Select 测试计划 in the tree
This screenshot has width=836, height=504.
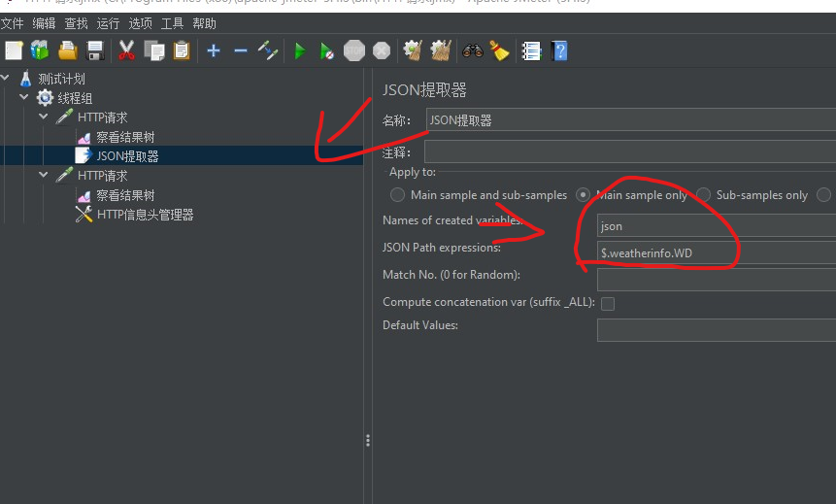[x=61, y=79]
